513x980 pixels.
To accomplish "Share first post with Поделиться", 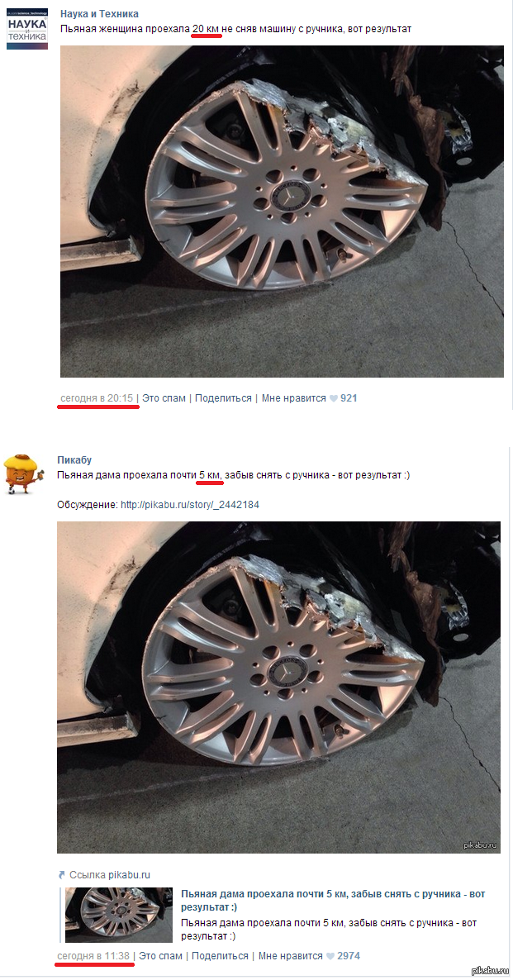I will point(223,398).
